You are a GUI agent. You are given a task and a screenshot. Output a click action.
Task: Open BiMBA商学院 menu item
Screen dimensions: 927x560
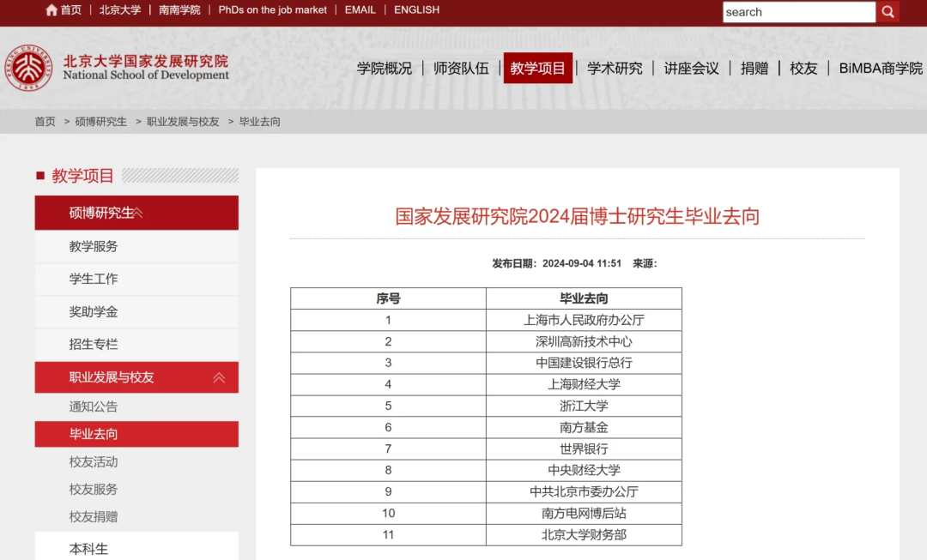click(881, 69)
